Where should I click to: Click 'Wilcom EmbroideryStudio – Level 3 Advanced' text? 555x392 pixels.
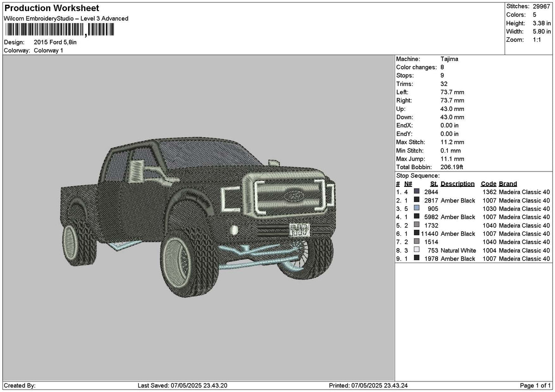click(x=66, y=18)
